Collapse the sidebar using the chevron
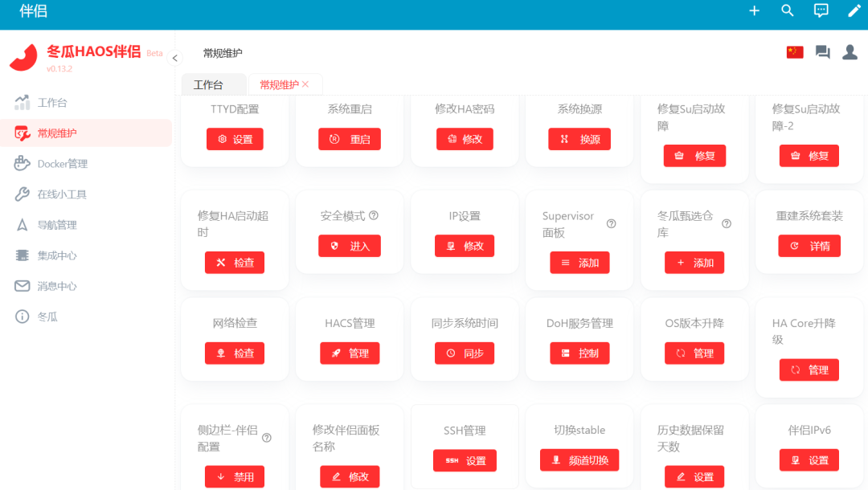 174,57
